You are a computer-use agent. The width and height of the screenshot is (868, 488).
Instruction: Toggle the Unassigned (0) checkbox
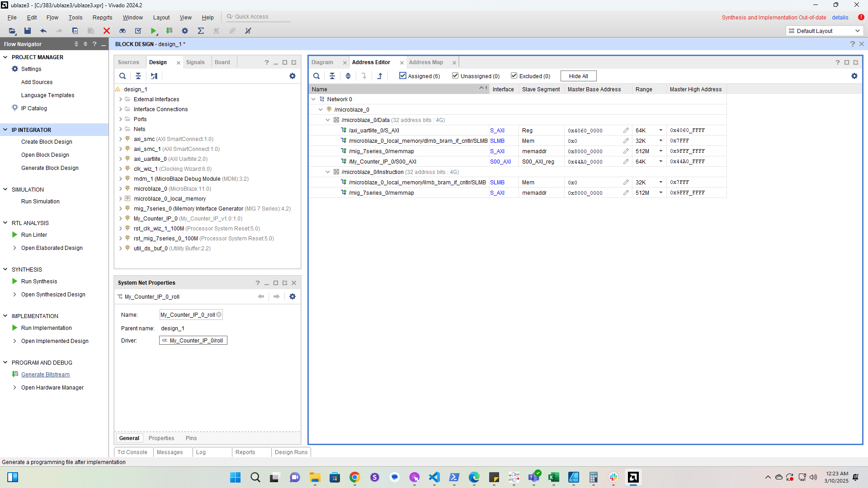pos(455,76)
